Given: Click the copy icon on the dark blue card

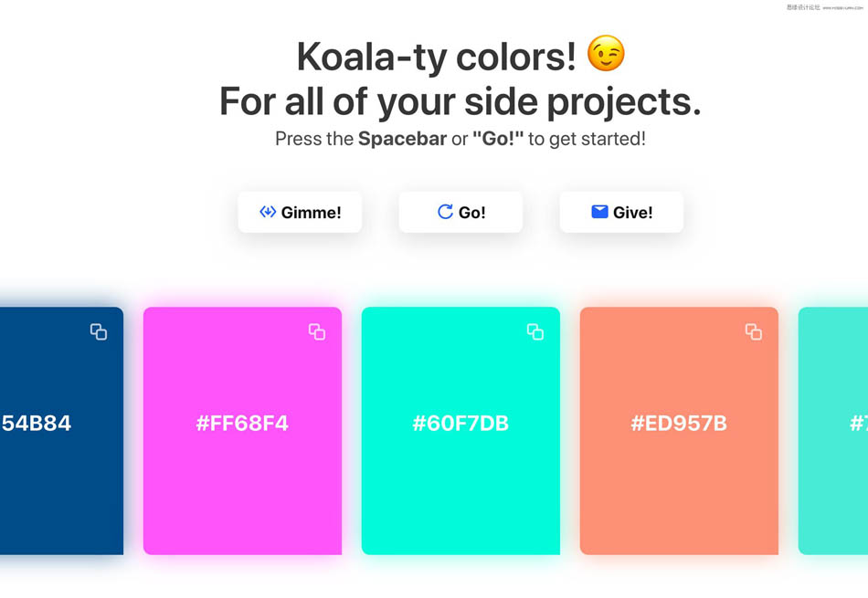Looking at the screenshot, I should [99, 331].
